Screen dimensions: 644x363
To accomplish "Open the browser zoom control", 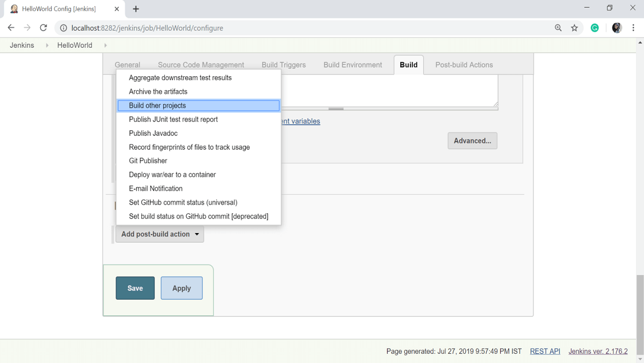I will click(558, 28).
